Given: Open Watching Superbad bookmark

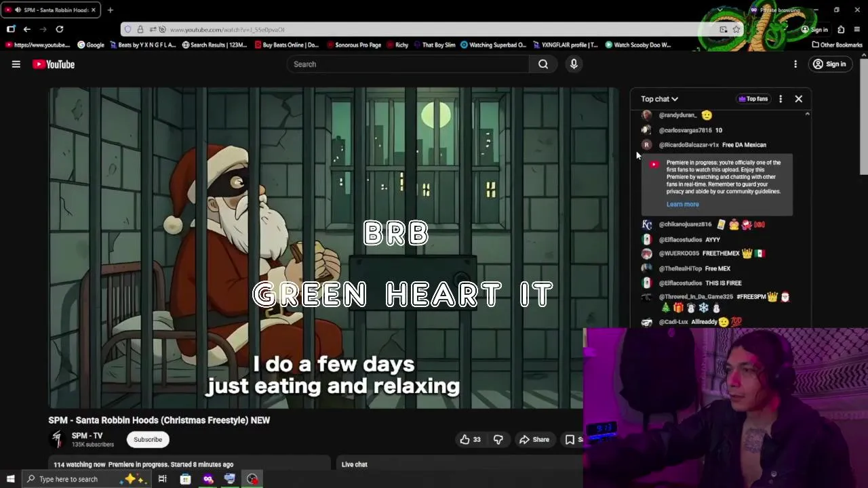Looking at the screenshot, I should coord(493,45).
